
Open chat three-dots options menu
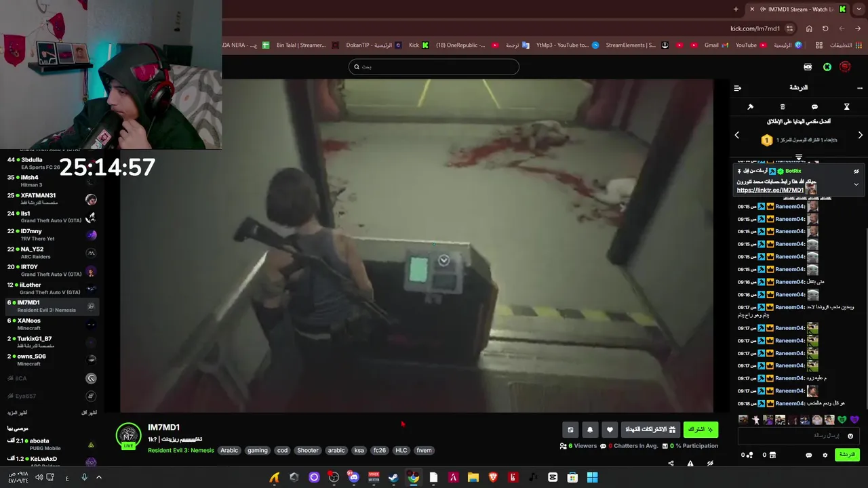(860, 88)
